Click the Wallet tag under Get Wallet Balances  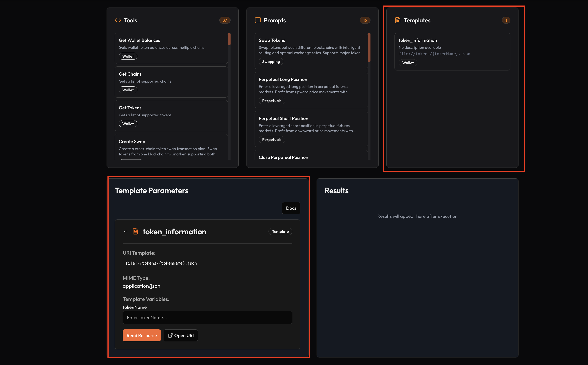[x=128, y=56]
